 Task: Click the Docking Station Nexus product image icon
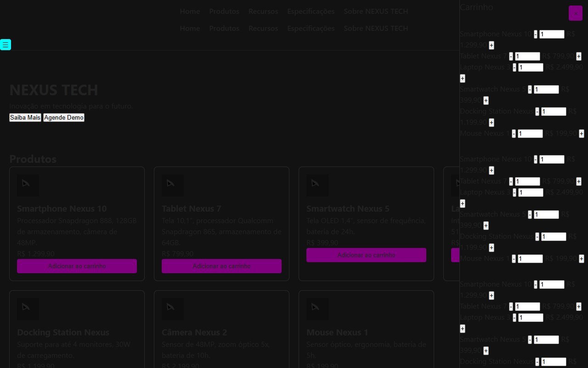[x=28, y=309]
